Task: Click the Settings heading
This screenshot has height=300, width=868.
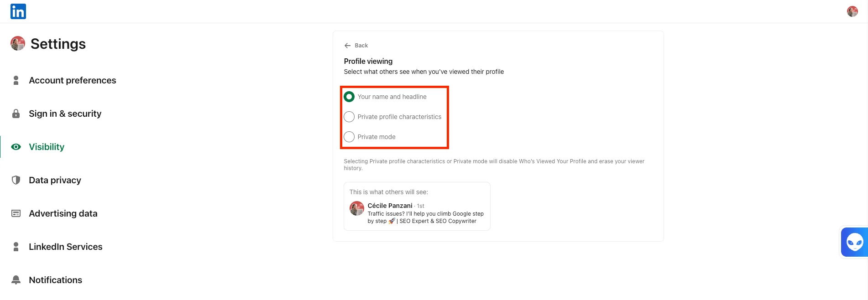Action: pyautogui.click(x=58, y=44)
